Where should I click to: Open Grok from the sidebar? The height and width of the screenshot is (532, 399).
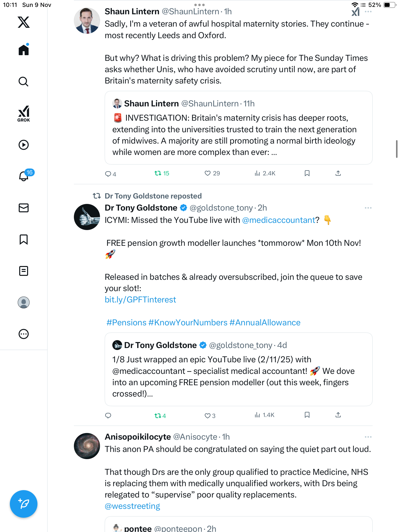tap(24, 114)
